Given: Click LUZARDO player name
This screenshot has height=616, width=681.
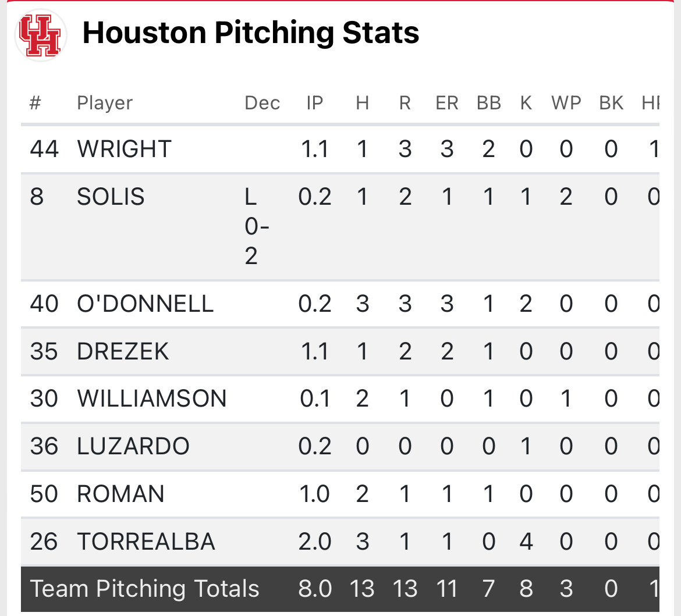Looking at the screenshot, I should 133,446.
